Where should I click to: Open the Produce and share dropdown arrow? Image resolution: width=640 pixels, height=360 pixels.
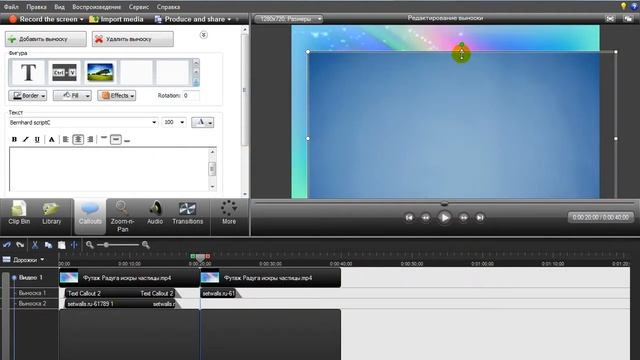(x=229, y=19)
